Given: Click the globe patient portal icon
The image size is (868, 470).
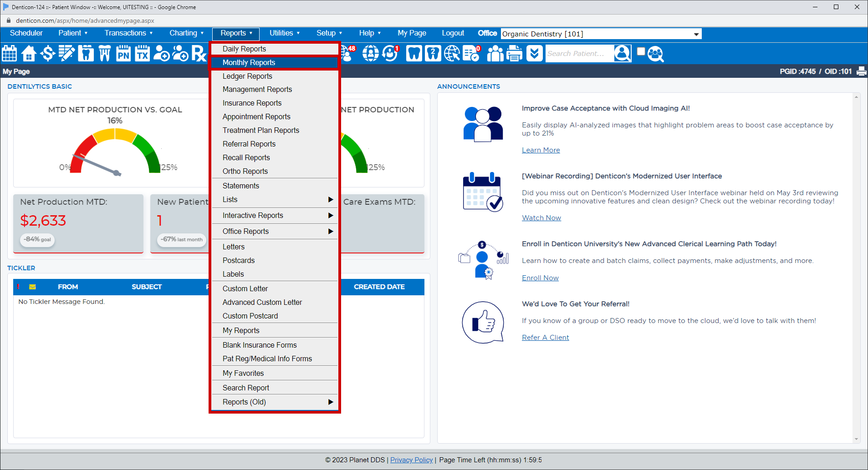Looking at the screenshot, I should coord(370,53).
